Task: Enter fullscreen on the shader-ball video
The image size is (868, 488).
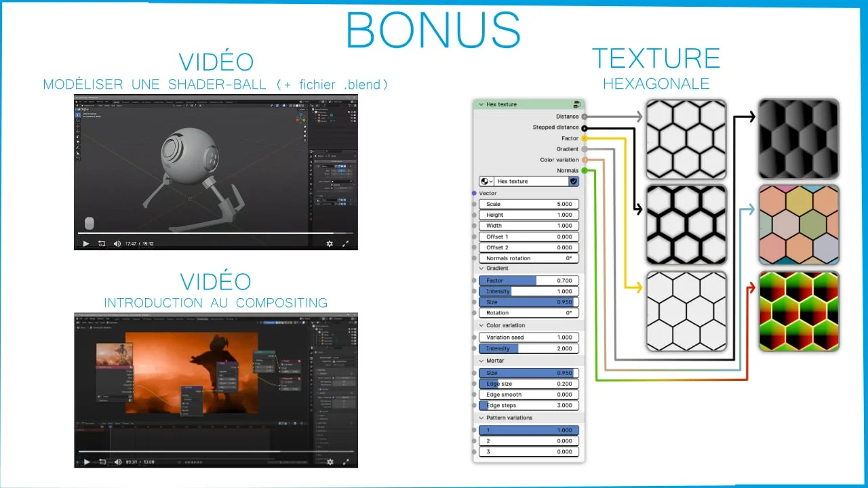Action: point(346,243)
